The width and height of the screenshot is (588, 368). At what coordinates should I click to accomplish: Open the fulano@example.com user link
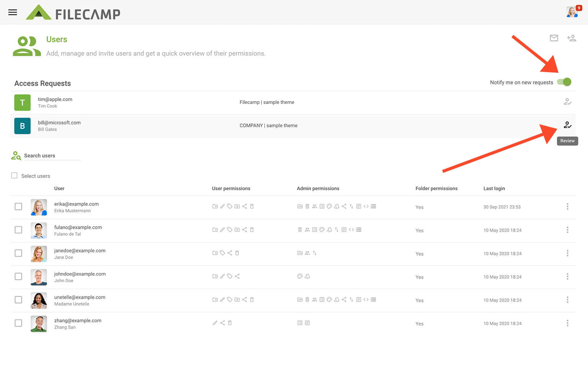78,227
